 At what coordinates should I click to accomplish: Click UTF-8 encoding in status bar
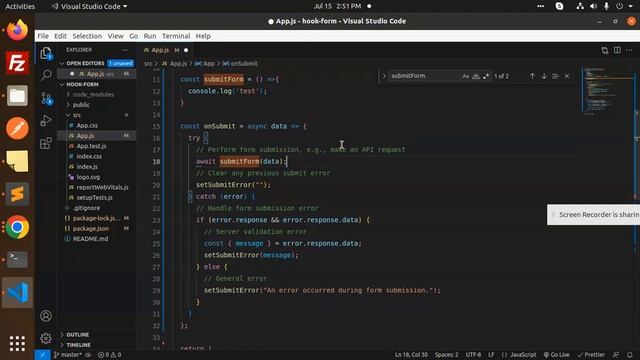point(473,355)
